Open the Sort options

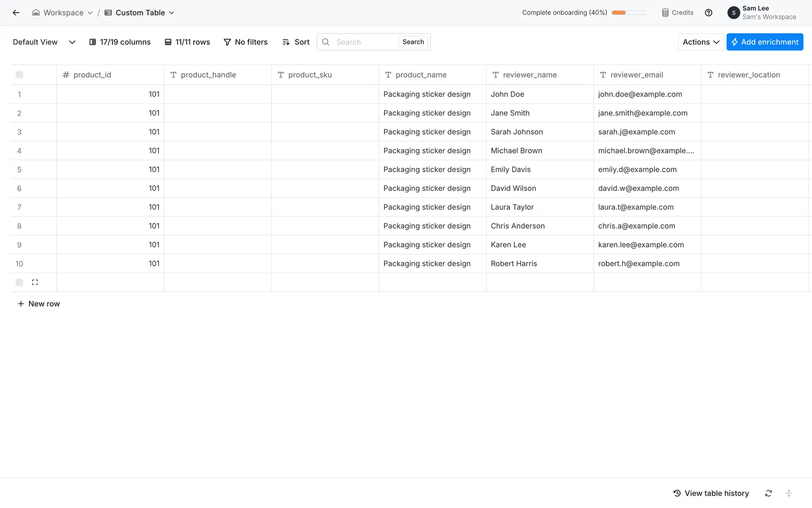(296, 42)
